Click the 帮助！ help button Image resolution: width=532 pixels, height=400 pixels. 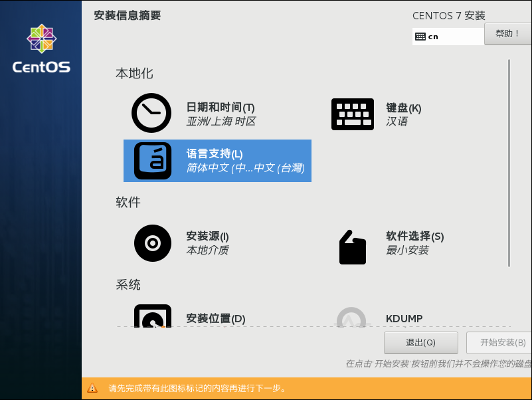(507, 34)
